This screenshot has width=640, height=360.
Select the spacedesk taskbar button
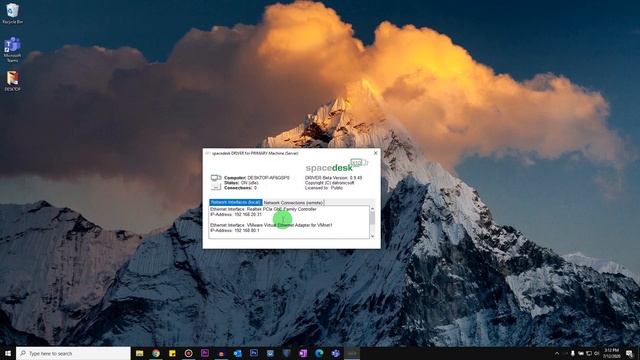point(352,353)
